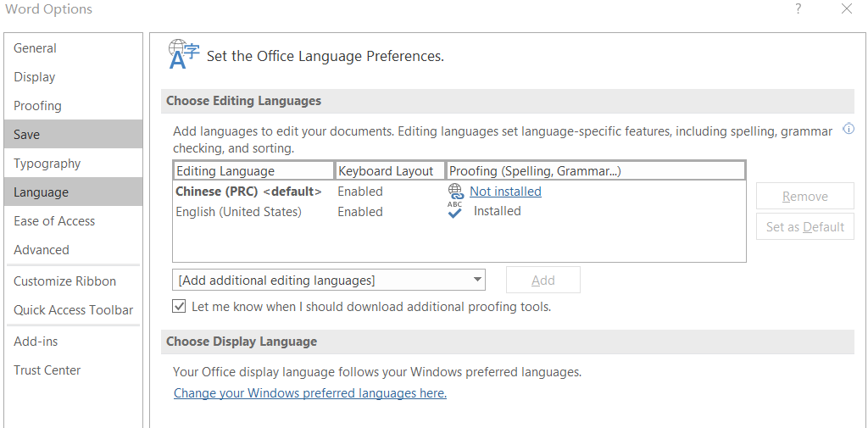The height and width of the screenshot is (428, 868).
Task: Click the Not installed proofing link
Action: pyautogui.click(x=505, y=192)
